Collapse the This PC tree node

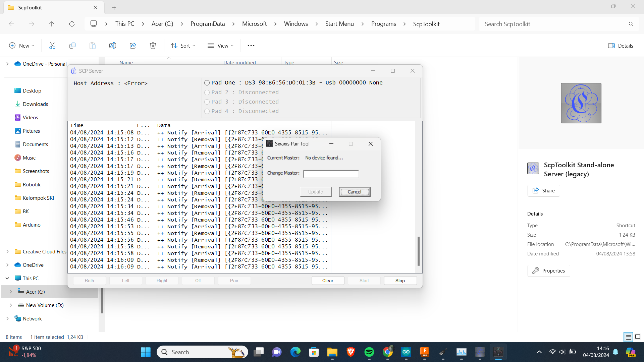click(7, 278)
